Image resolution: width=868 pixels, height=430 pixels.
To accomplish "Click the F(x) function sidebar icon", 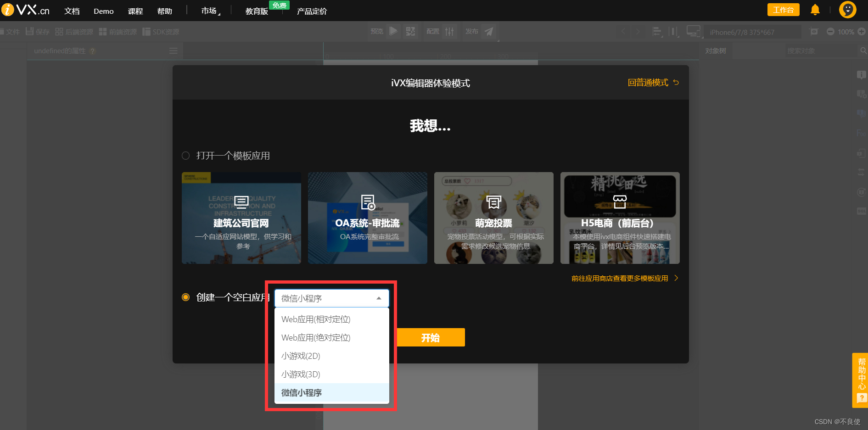I will tap(861, 133).
